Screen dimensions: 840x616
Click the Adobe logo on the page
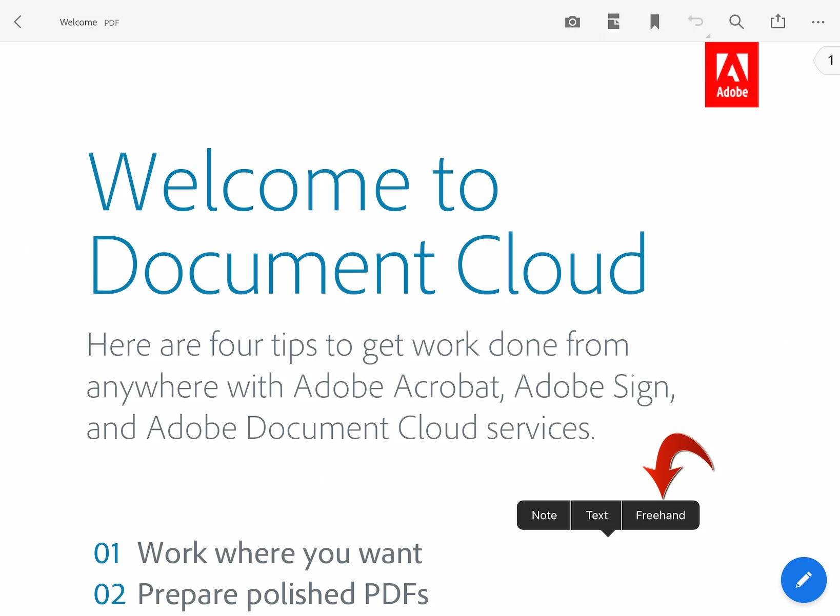click(x=731, y=75)
